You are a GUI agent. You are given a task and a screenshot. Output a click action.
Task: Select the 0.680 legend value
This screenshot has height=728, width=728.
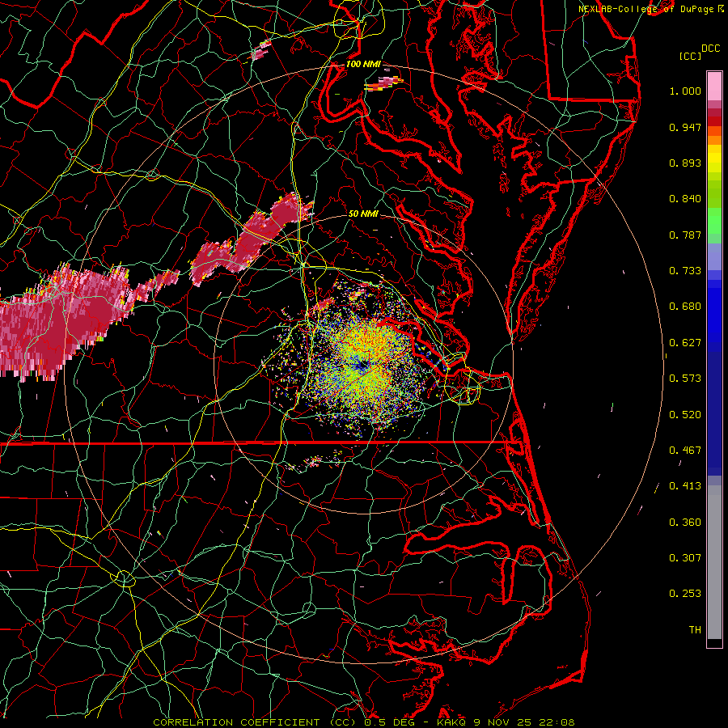coord(685,307)
